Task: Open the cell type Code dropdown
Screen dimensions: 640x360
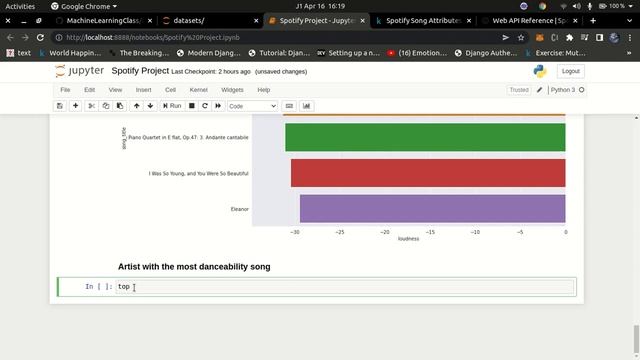Action: (x=252, y=106)
